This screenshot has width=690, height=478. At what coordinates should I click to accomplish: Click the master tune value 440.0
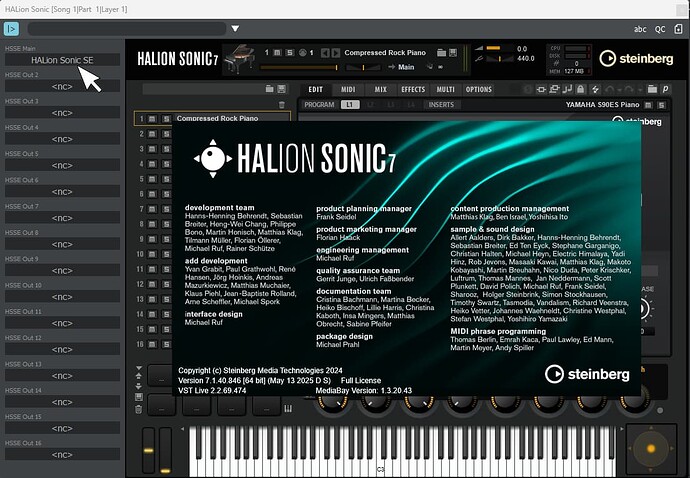[525, 58]
